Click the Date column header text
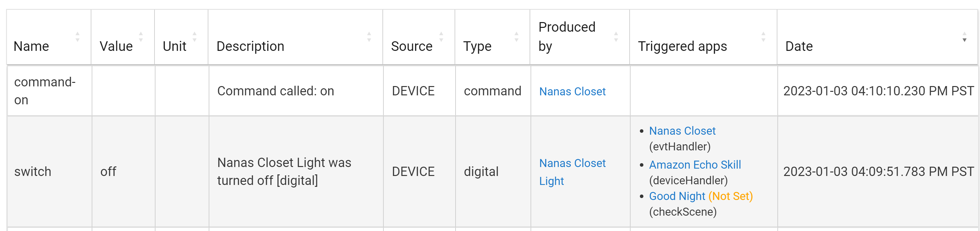The height and width of the screenshot is (231, 980). 799,46
